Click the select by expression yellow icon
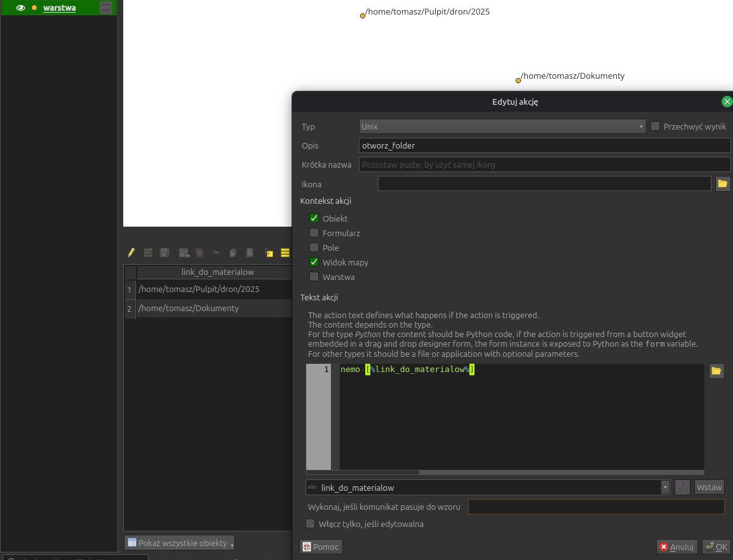 point(269,253)
